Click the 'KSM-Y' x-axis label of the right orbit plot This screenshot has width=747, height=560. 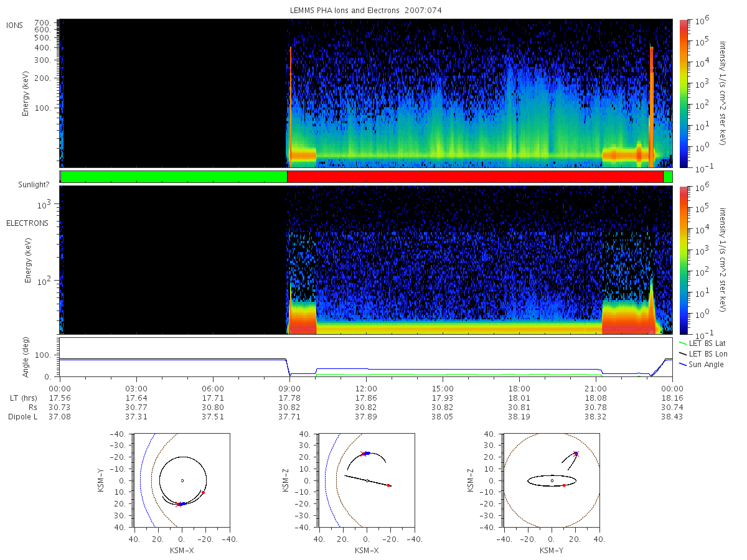click(x=552, y=551)
